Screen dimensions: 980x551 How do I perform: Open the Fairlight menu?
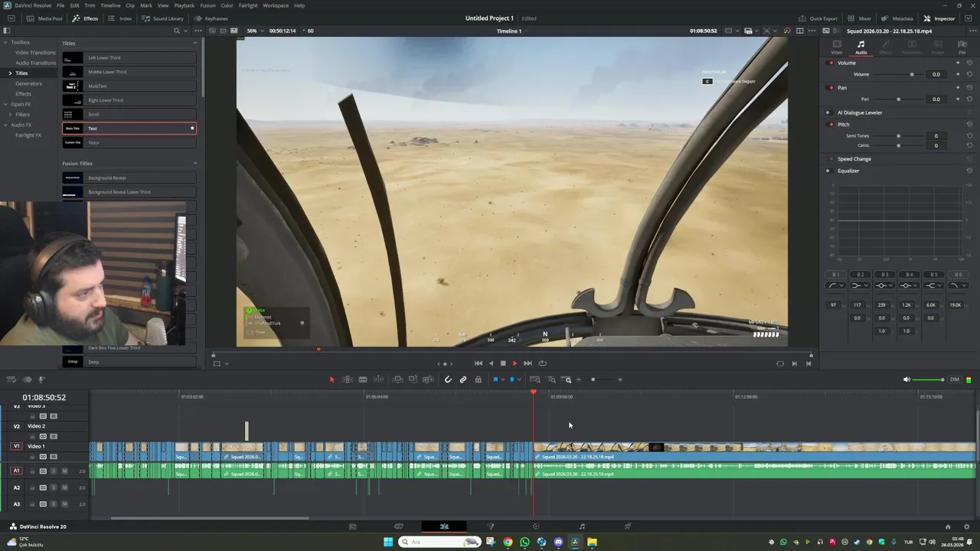(248, 5)
